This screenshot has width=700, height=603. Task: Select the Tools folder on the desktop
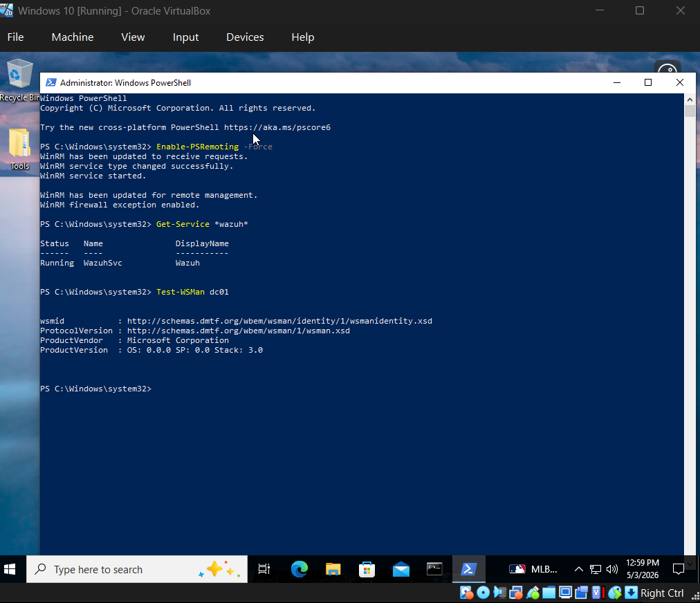point(19,149)
